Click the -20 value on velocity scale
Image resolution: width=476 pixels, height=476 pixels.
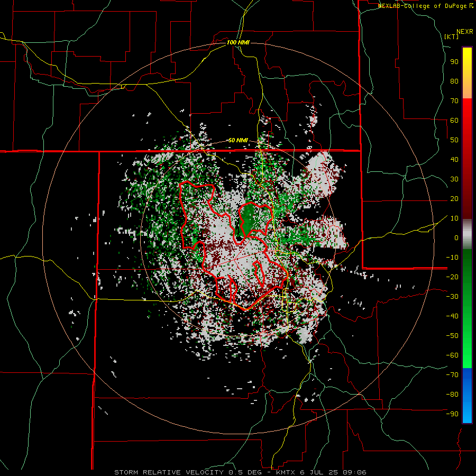452,277
